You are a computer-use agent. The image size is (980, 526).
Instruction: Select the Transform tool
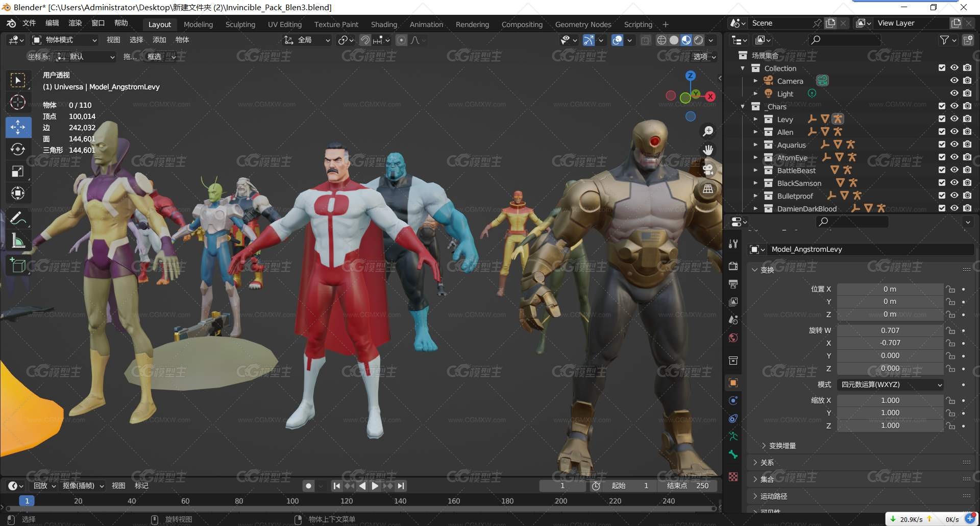18,193
